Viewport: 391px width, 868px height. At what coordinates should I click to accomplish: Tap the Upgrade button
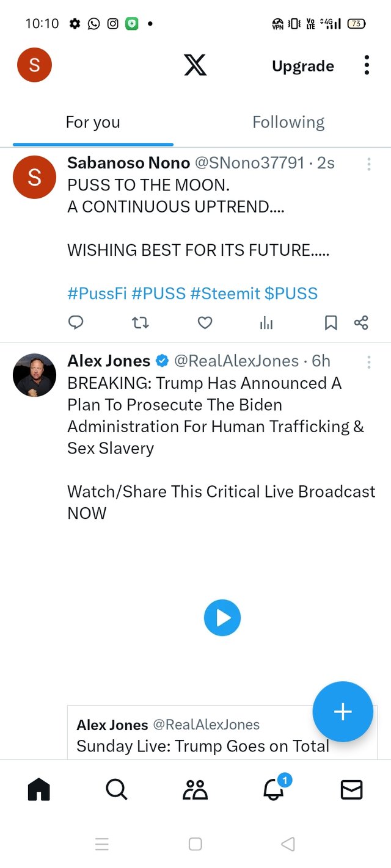[x=303, y=66]
